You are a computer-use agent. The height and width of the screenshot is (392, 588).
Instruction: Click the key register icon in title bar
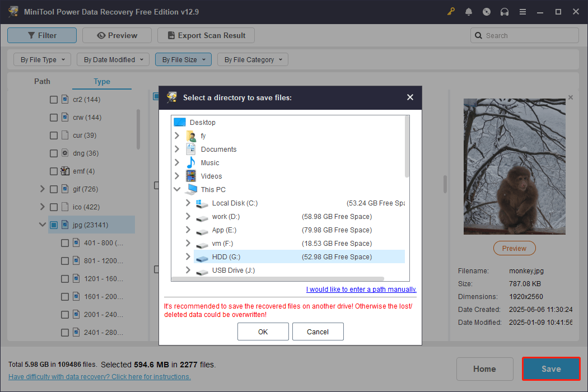tap(451, 12)
